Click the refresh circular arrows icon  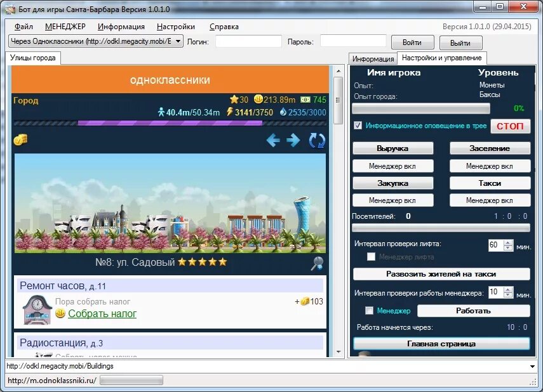317,140
